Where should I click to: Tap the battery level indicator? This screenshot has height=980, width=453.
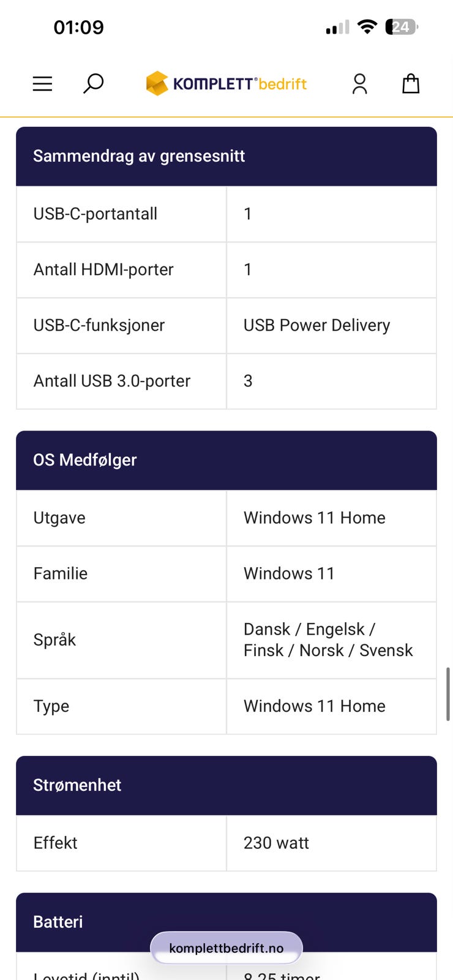point(402,27)
